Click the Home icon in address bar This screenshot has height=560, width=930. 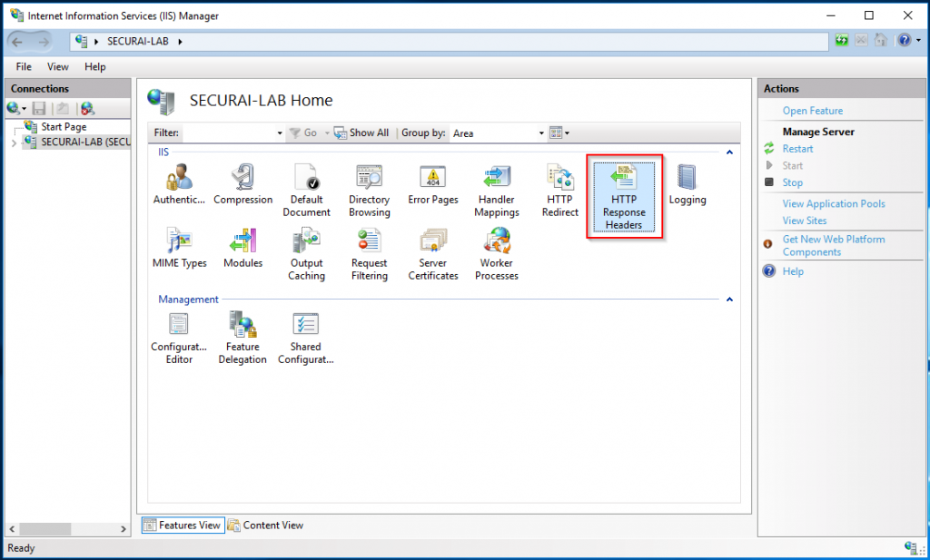(x=881, y=40)
